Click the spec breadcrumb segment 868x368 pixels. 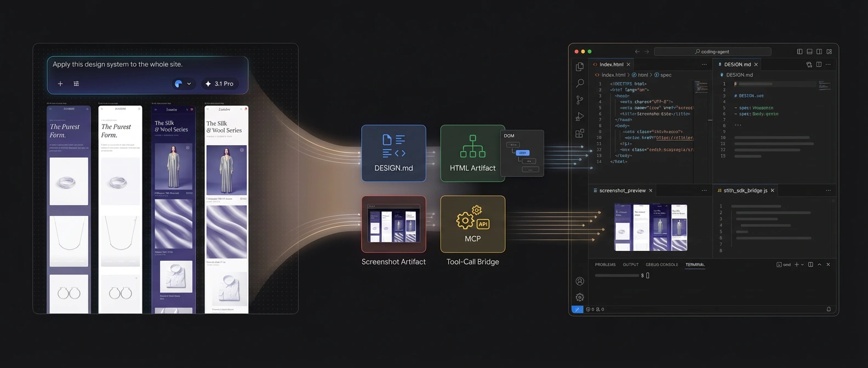pyautogui.click(x=666, y=75)
